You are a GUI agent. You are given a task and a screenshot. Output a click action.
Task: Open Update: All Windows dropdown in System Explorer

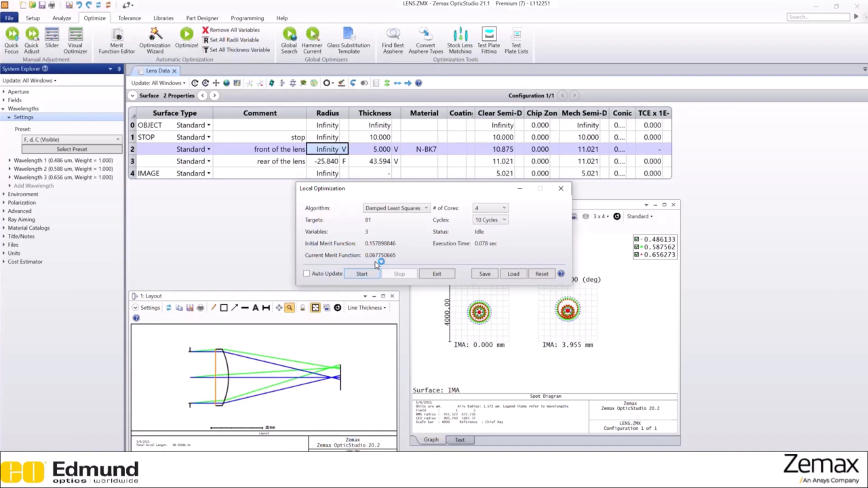(x=29, y=81)
